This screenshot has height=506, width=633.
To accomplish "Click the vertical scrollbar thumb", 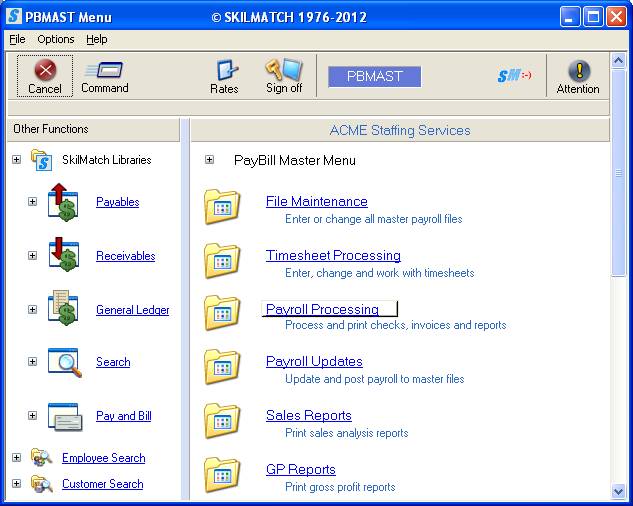I will tap(618, 173).
